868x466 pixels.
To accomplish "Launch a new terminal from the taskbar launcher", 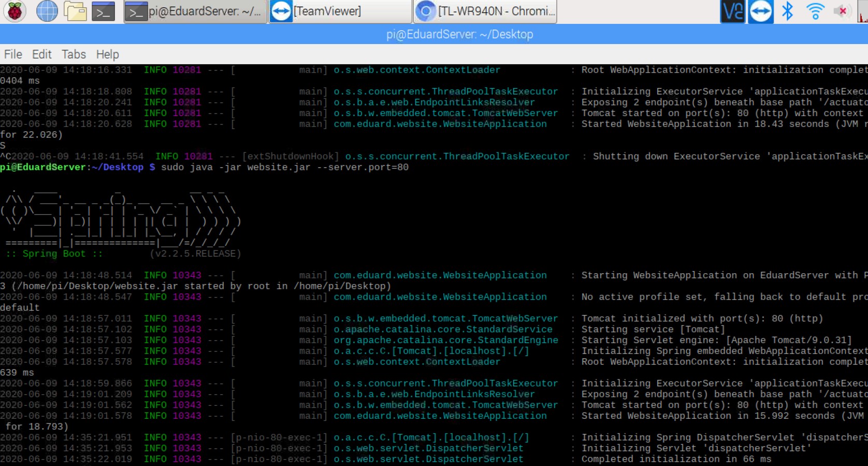I will 103,11.
